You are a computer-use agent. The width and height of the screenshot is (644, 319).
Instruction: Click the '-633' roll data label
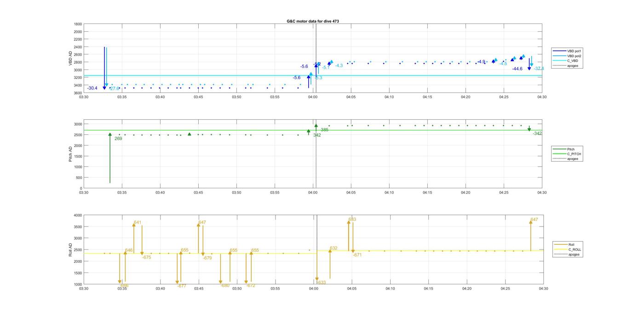(x=321, y=283)
